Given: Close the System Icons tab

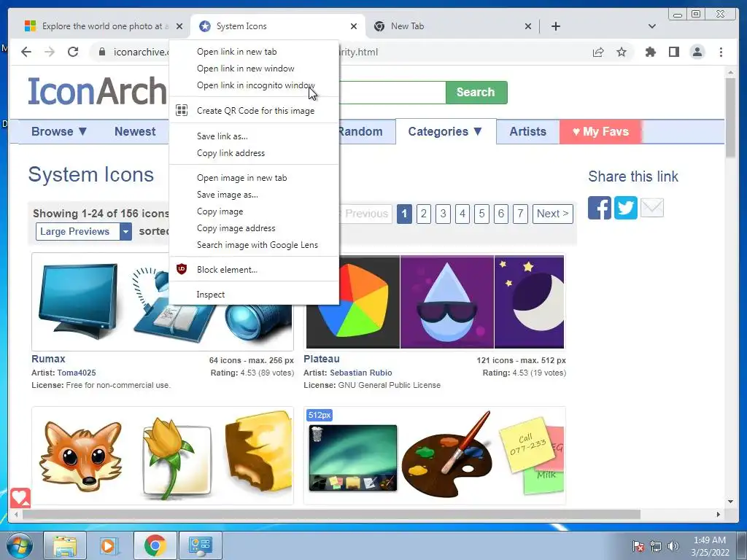Looking at the screenshot, I should click(x=354, y=26).
